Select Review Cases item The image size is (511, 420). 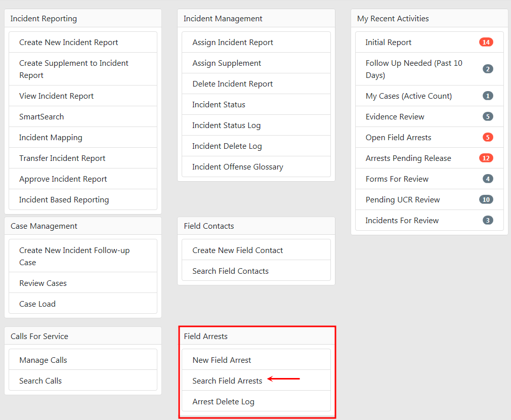43,283
